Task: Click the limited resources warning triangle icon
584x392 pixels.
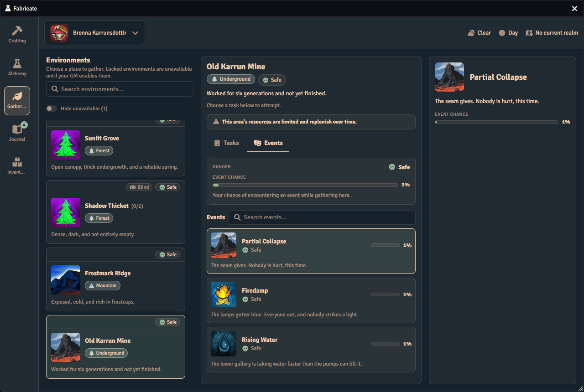Action: (x=216, y=122)
